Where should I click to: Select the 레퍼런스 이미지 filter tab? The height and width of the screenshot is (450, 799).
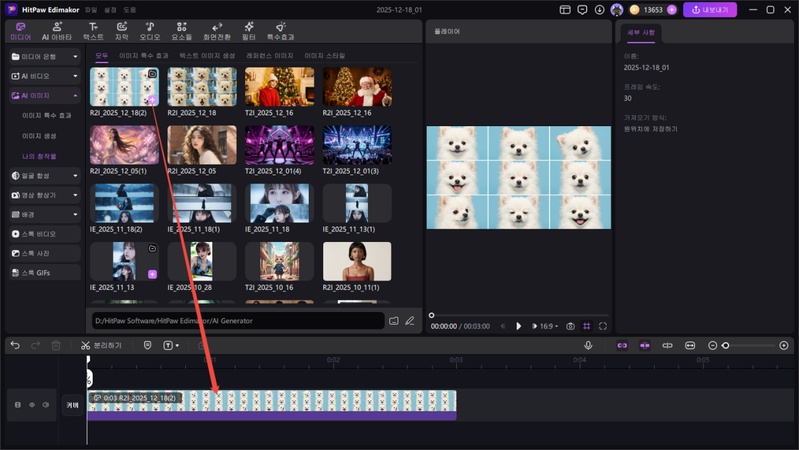[270, 56]
